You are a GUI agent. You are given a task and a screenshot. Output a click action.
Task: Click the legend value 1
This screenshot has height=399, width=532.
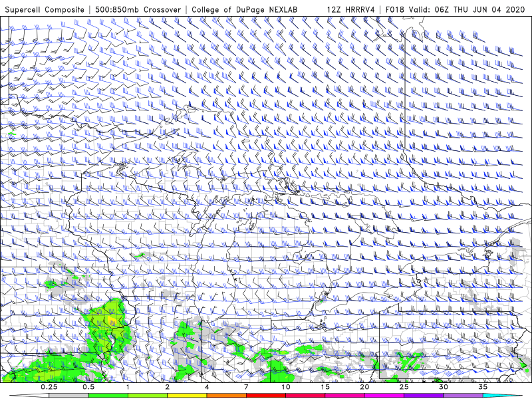pos(128,387)
